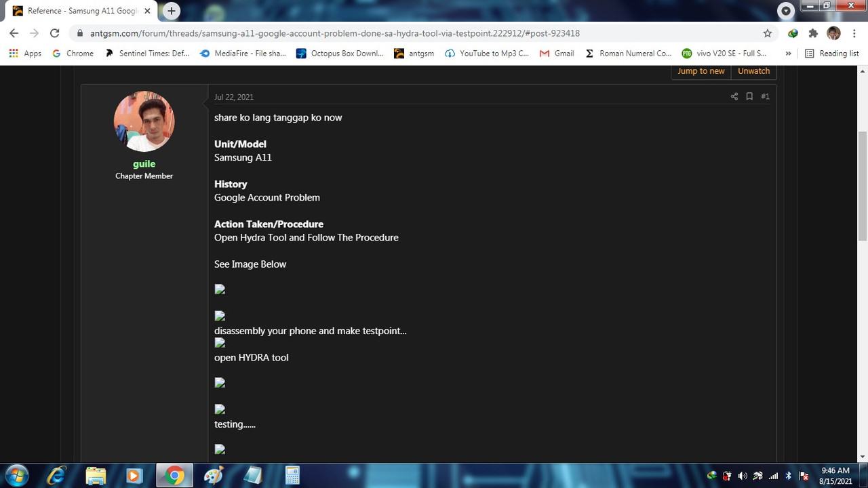This screenshot has width=868, height=488.
Task: Click the broken image above disassembly text
Action: point(220,316)
